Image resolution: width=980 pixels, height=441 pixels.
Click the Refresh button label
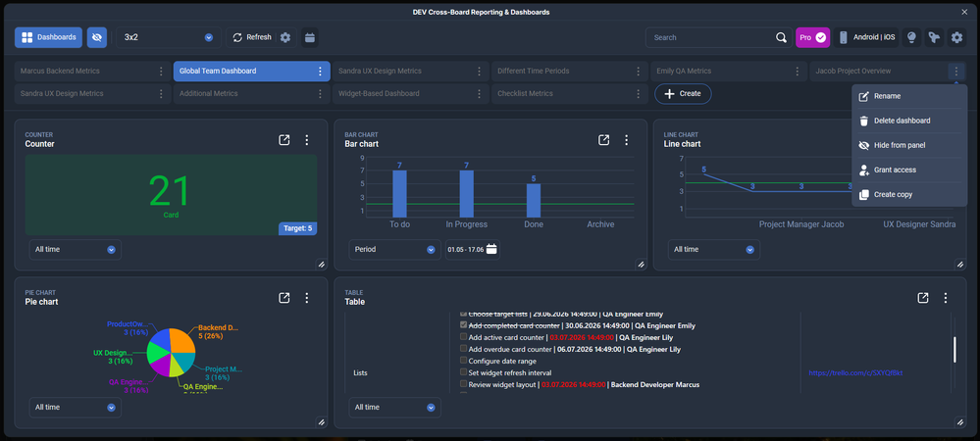point(259,37)
